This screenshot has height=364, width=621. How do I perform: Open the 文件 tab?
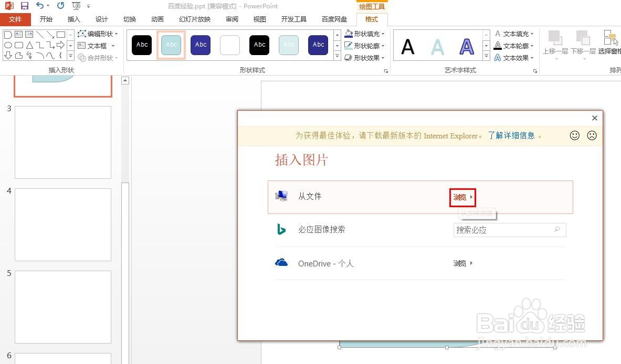pos(15,19)
